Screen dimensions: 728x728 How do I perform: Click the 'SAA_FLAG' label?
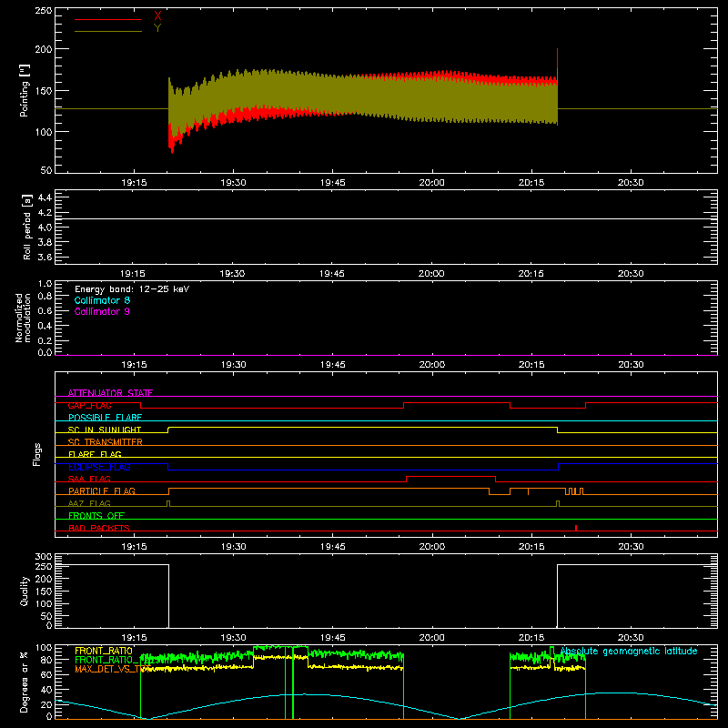pos(89,479)
